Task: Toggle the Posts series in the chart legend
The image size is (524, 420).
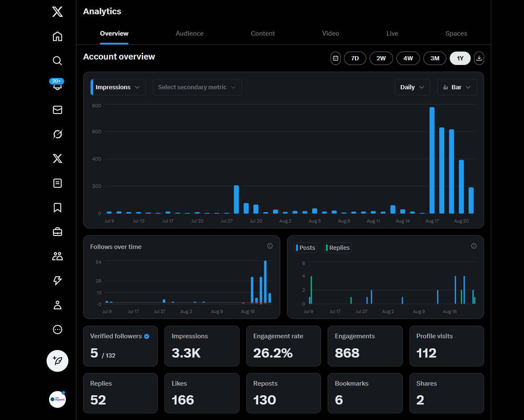Action: pos(305,248)
